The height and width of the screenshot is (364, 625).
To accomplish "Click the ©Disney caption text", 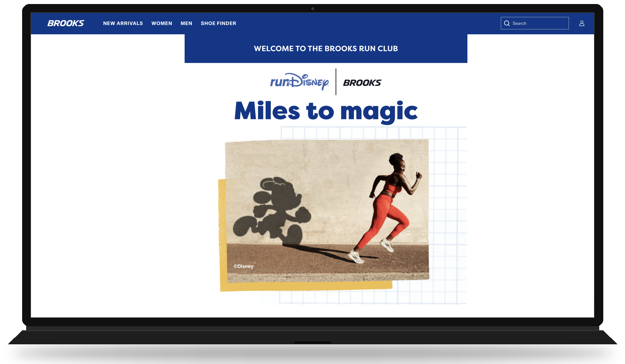I will tap(244, 266).
